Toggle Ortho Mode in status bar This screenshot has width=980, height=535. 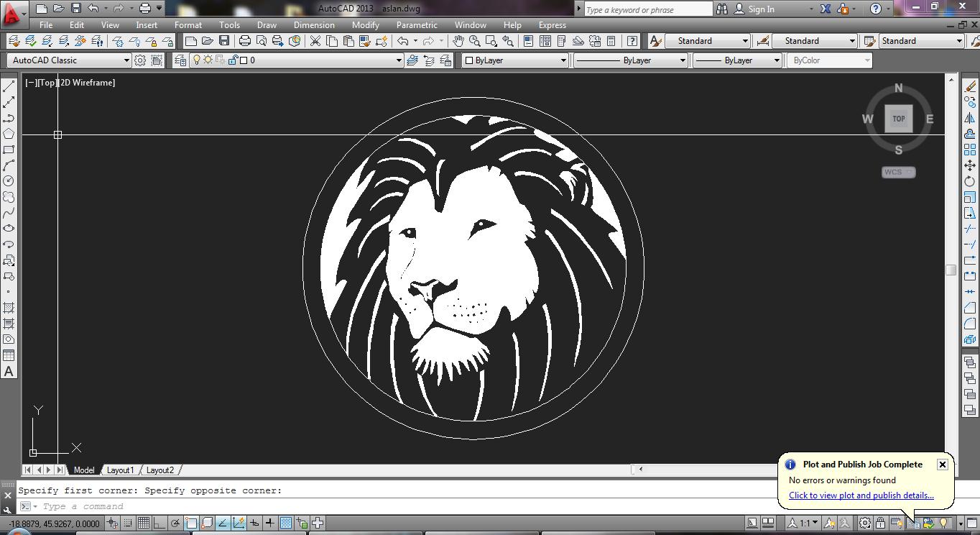click(160, 523)
